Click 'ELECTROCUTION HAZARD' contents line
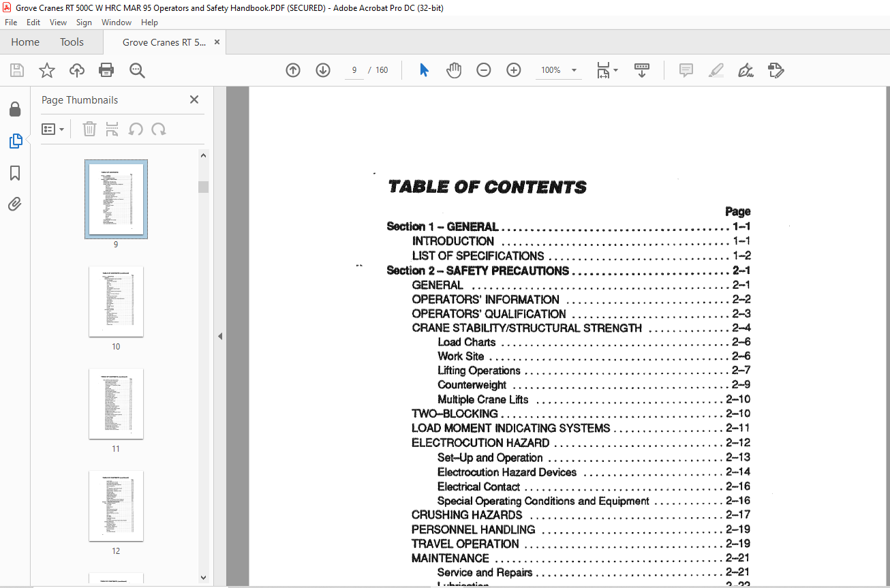Image resolution: width=890 pixels, height=588 pixels. tap(581, 443)
